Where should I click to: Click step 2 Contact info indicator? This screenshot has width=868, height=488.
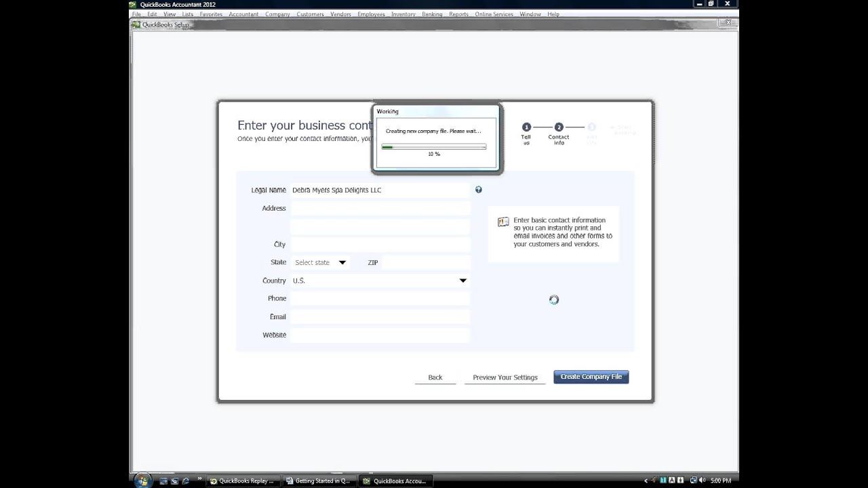[559, 127]
